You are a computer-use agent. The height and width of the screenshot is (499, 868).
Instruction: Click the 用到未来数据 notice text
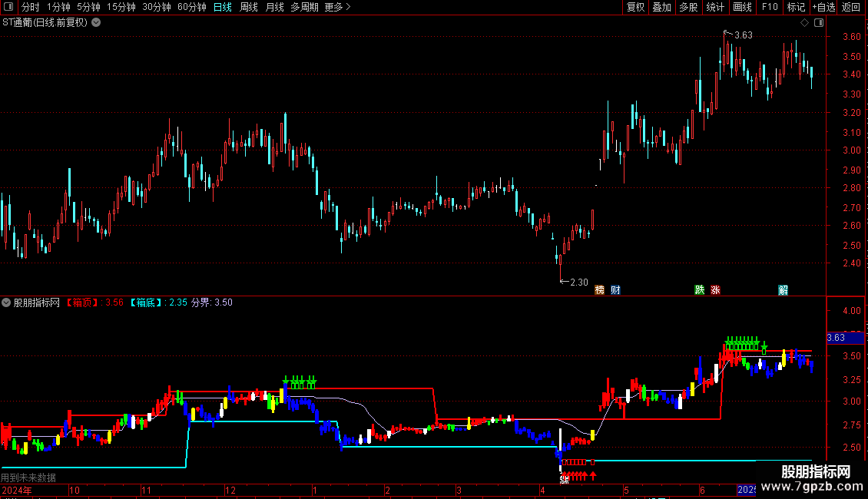point(28,478)
